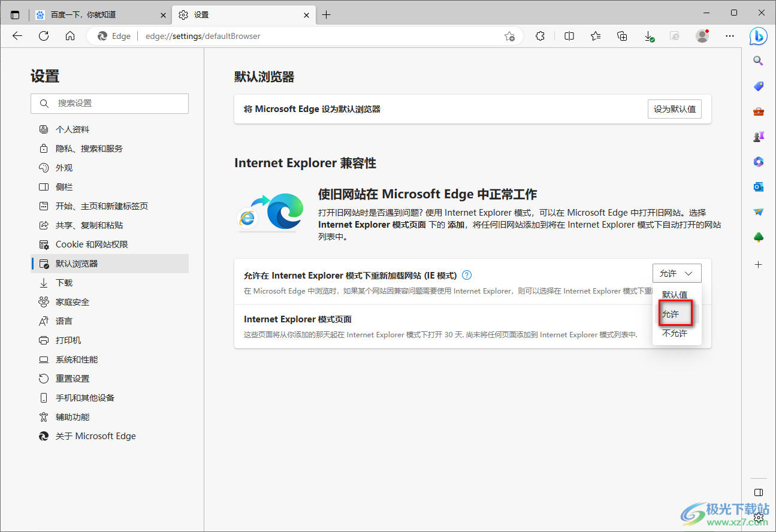Expand the IE mode reload dropdown
This screenshot has height=532, width=776.
[677, 273]
